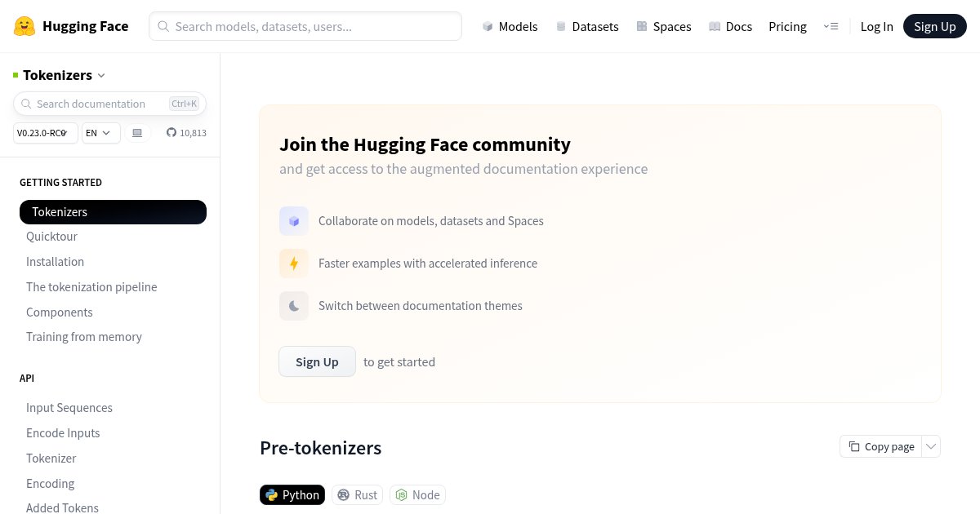
Task: Open The tokenization pipeline page
Action: tap(91, 287)
